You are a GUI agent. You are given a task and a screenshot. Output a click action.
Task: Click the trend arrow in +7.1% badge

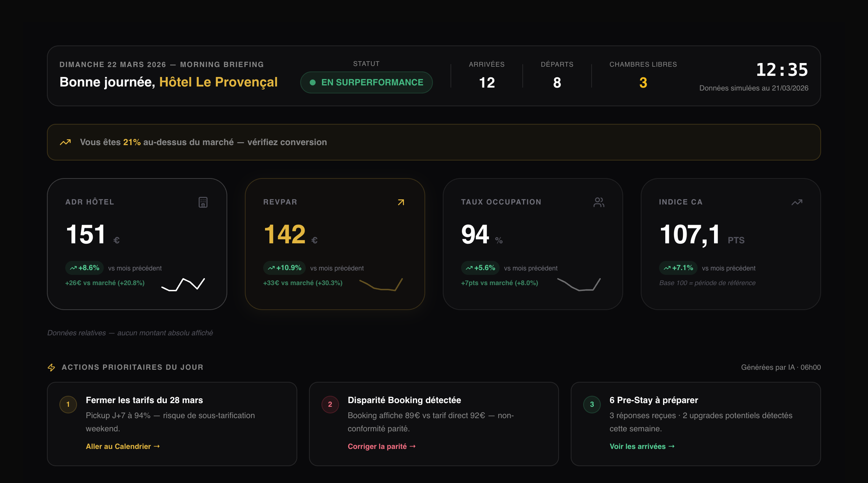[667, 268]
